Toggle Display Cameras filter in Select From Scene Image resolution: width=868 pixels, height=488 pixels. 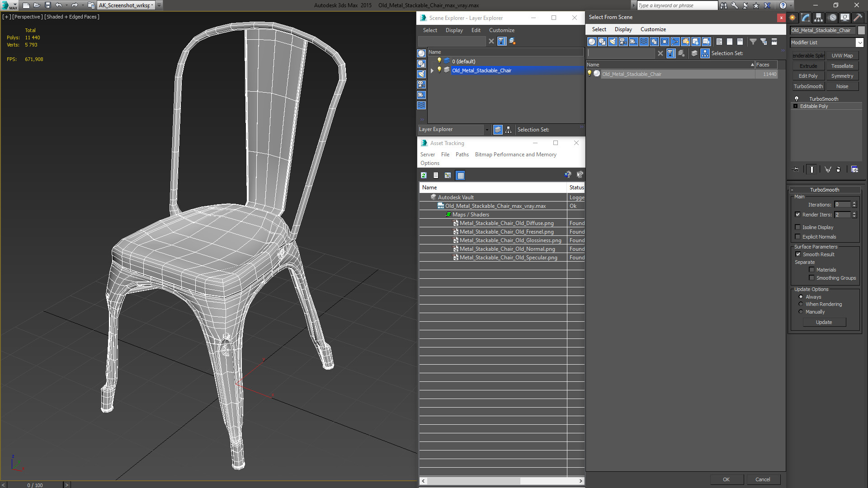click(x=623, y=42)
